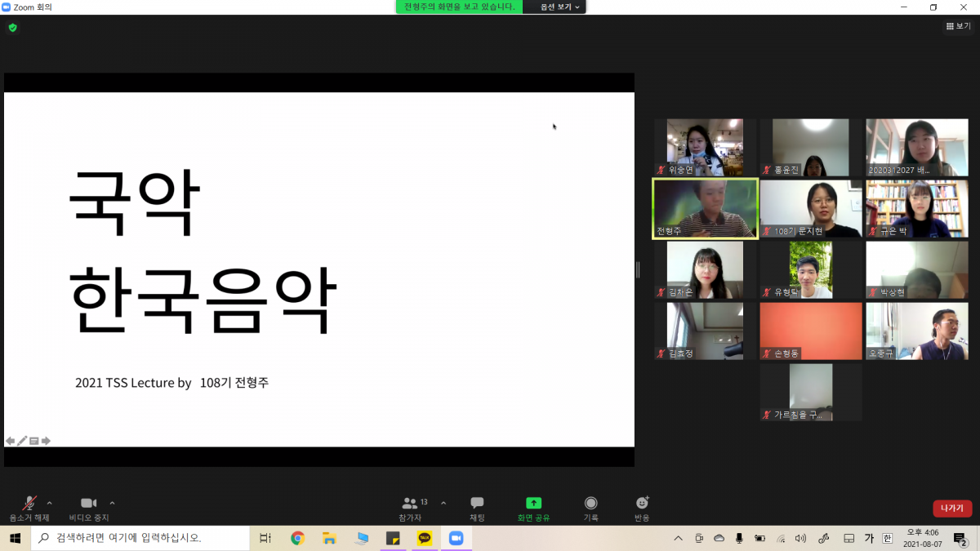Click the green screen-sharing notification banner
980x551 pixels.
[459, 7]
